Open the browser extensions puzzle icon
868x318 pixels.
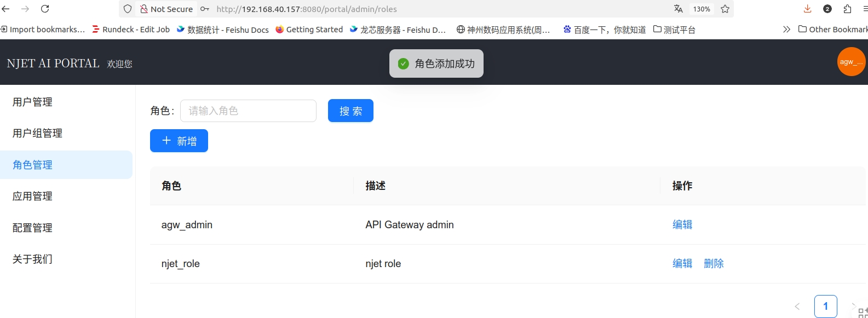pos(847,9)
